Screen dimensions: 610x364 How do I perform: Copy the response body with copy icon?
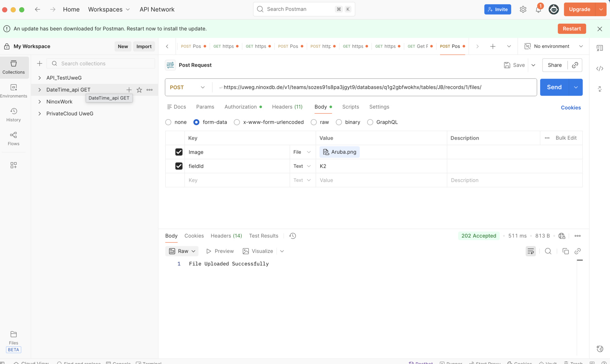click(565, 251)
